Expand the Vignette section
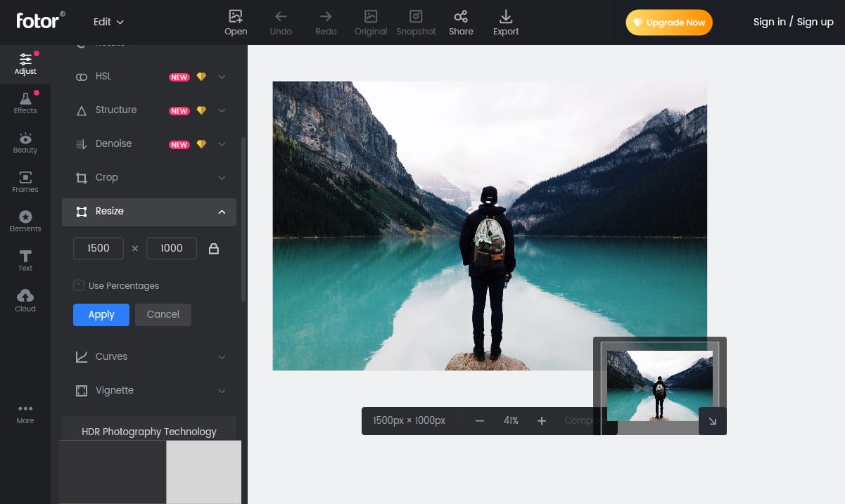This screenshot has width=845, height=504. pyautogui.click(x=222, y=391)
